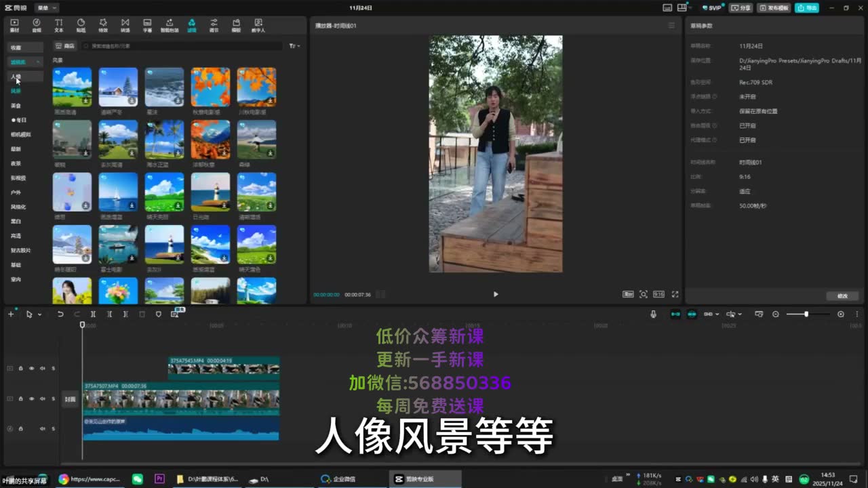Click the delete-right trim tool
The height and width of the screenshot is (488, 868).
125,314
